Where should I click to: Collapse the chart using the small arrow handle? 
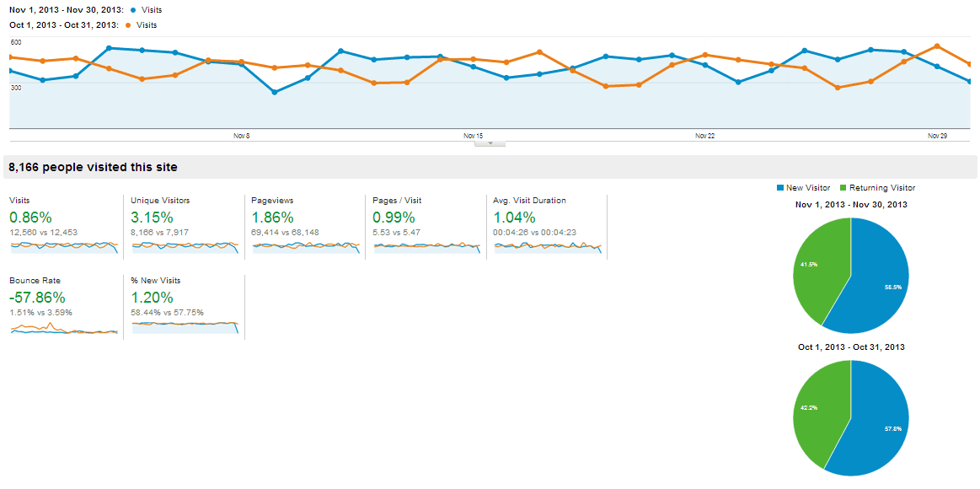click(490, 144)
